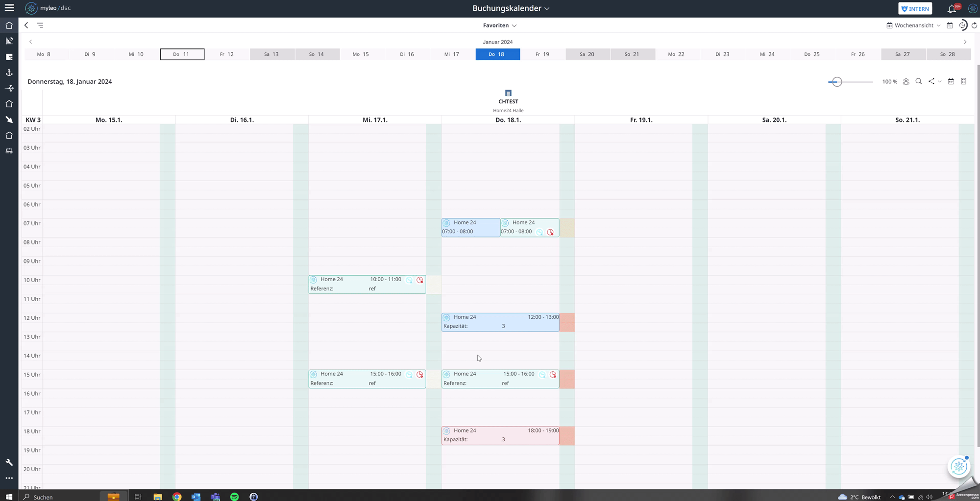
Task: Open the dashboard tiles sidebar icon
Action: coord(9,57)
